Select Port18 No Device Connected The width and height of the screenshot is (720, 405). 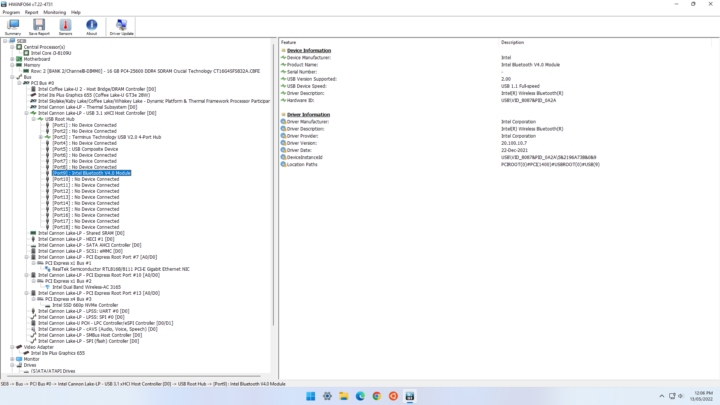pos(85,227)
